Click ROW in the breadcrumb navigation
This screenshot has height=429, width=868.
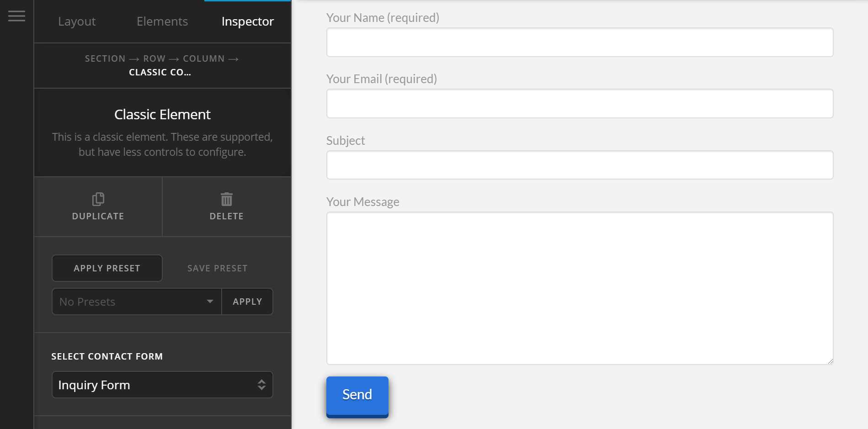pos(155,58)
